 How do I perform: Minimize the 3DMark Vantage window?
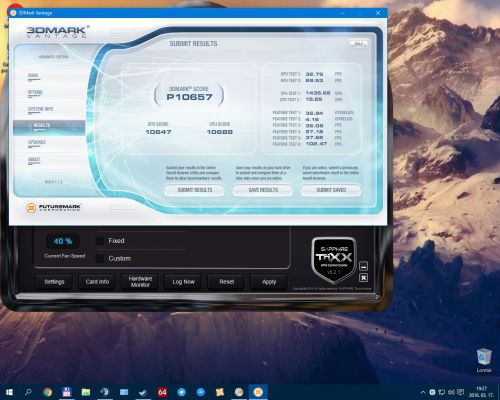pos(343,13)
